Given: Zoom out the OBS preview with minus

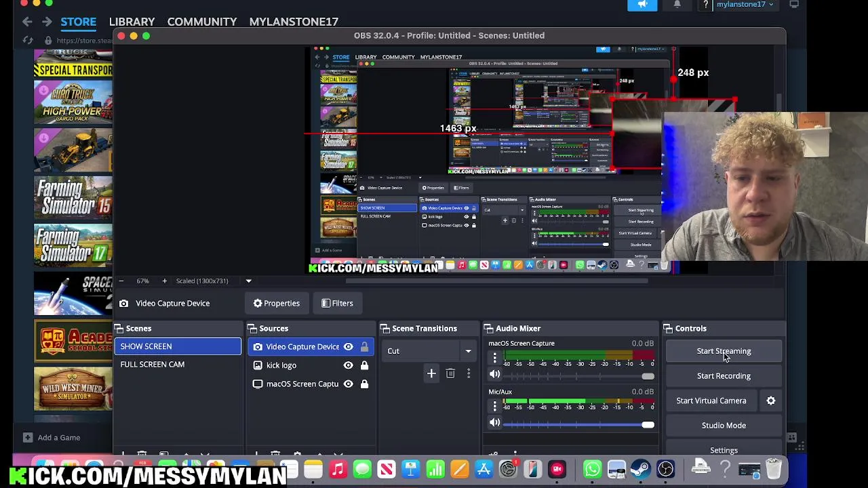Looking at the screenshot, I should click(x=121, y=281).
